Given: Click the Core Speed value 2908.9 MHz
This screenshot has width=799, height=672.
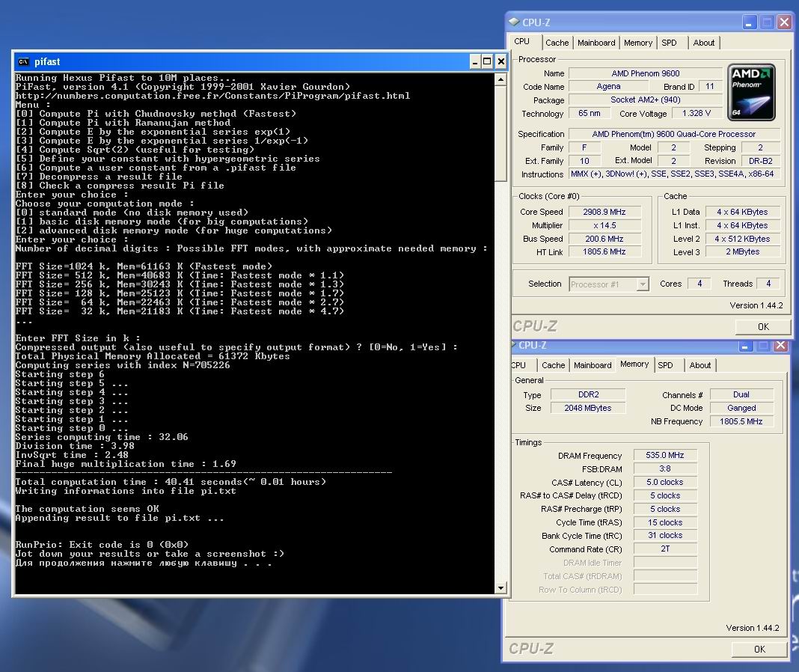Looking at the screenshot, I should 604,212.
